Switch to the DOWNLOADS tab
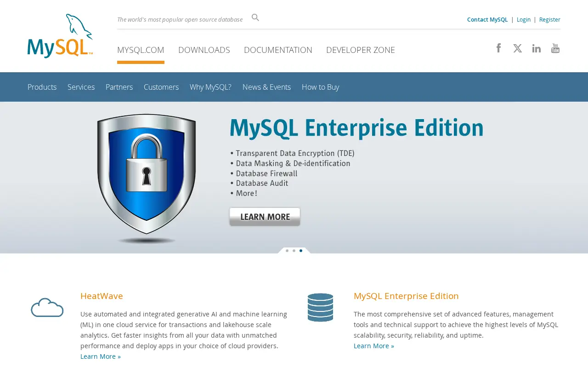588x368 pixels. (204, 50)
